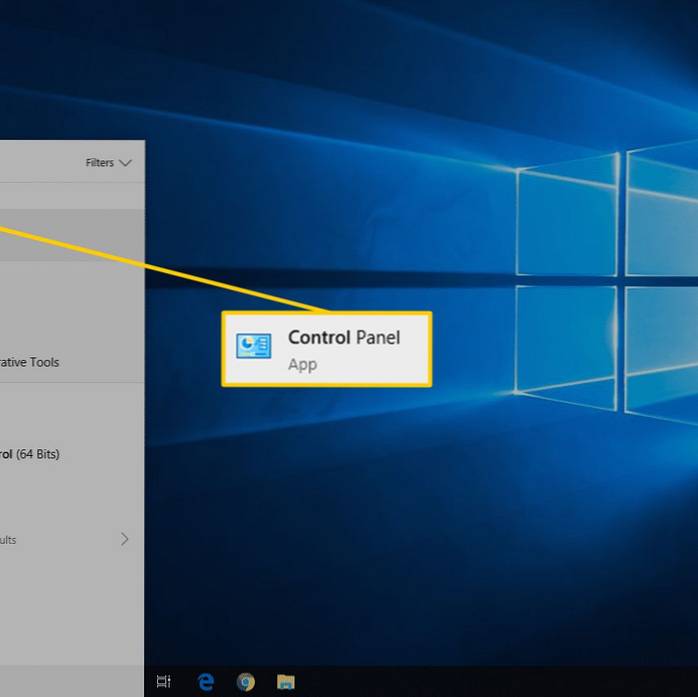Expand the arrow beside the results row
This screenshot has width=698, height=697.
pos(124,539)
